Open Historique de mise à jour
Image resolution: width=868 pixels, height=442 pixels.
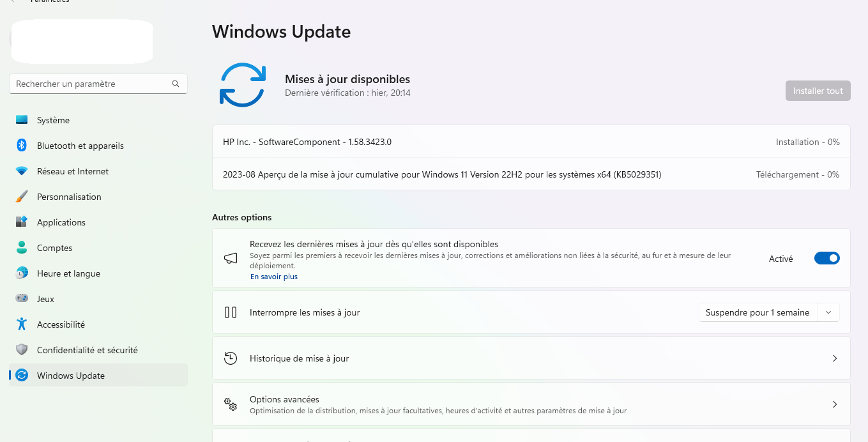531,358
